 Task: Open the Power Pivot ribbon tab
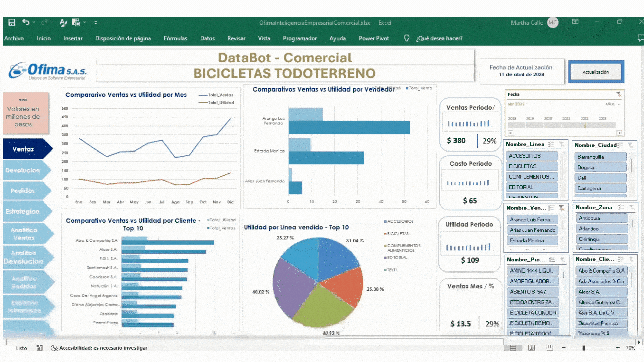374,38
